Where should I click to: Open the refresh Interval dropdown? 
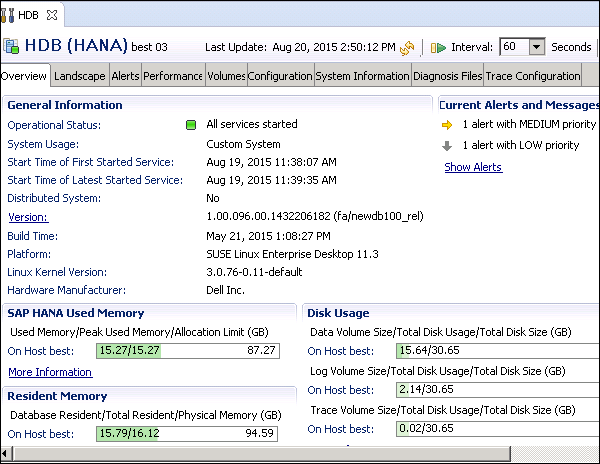pyautogui.click(x=536, y=47)
